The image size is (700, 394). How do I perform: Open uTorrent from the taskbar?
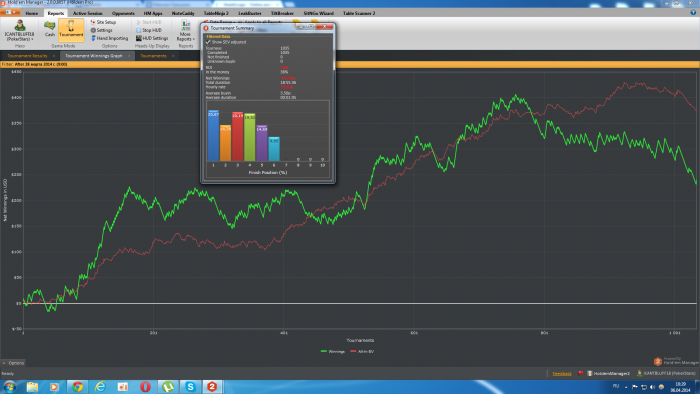pos(168,387)
